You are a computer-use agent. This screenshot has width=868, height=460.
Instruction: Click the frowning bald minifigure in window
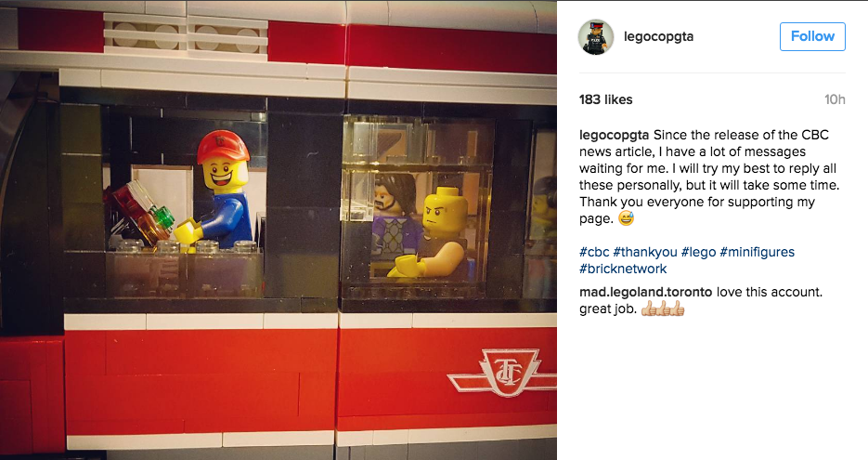pyautogui.click(x=433, y=231)
